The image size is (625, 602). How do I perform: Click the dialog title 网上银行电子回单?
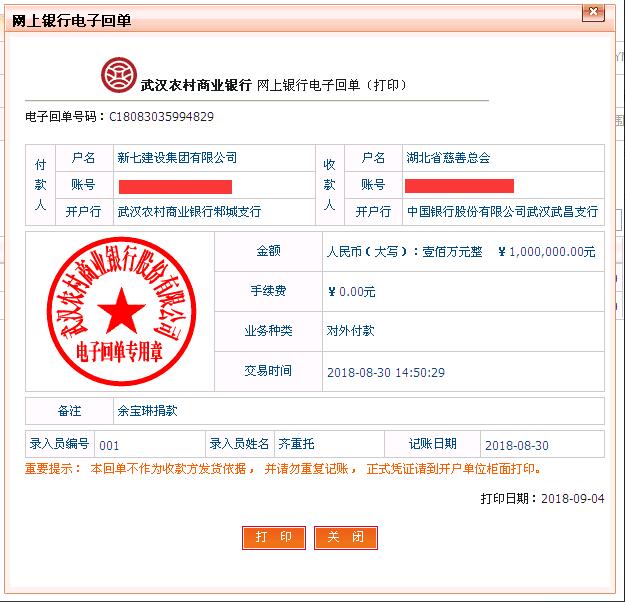(x=72, y=21)
